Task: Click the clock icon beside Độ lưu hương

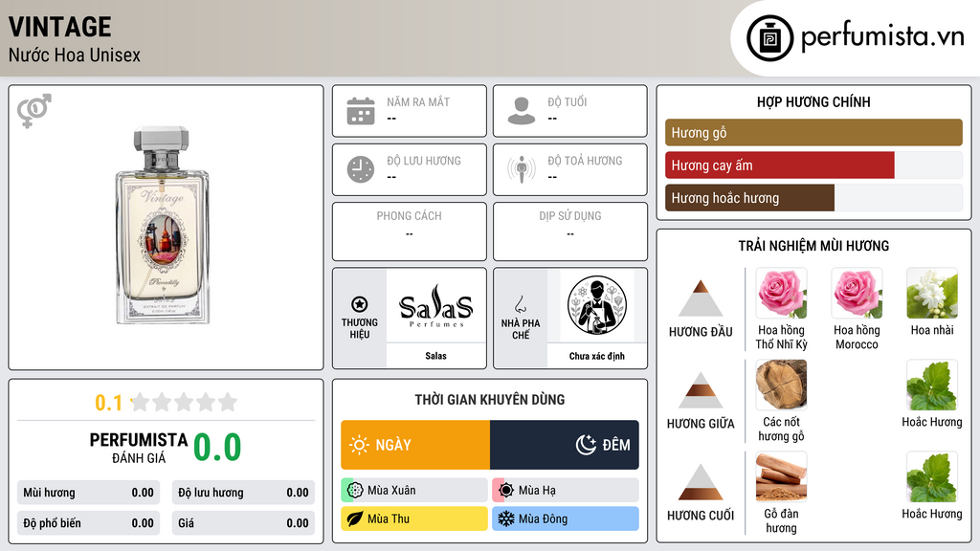Action: [x=361, y=169]
